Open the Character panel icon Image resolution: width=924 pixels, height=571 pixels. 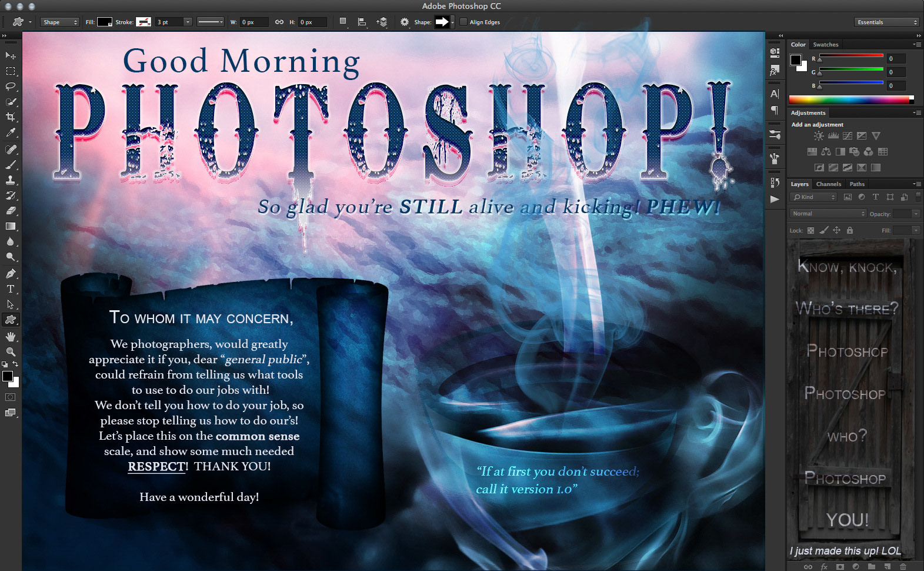(x=775, y=94)
